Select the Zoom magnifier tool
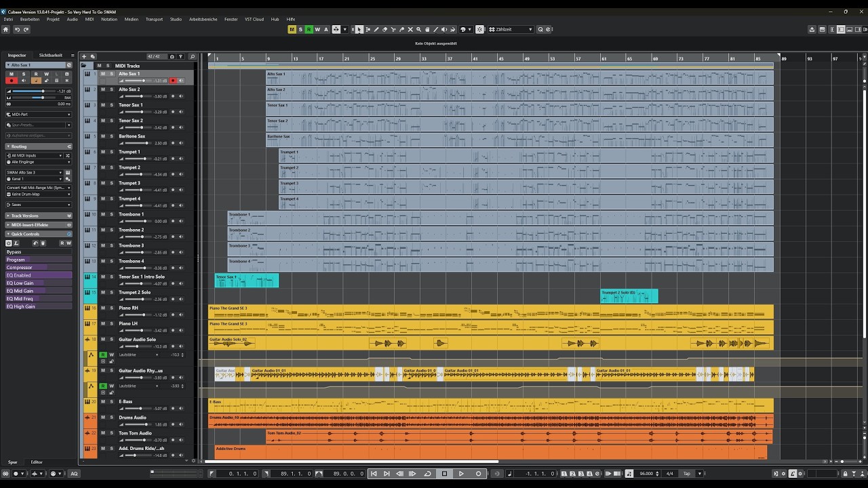 coord(418,29)
